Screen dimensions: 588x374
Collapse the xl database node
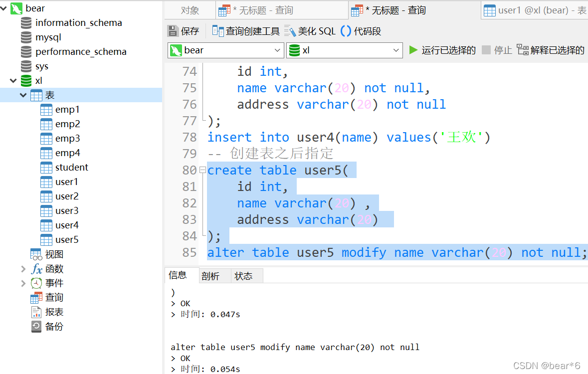[x=13, y=81]
